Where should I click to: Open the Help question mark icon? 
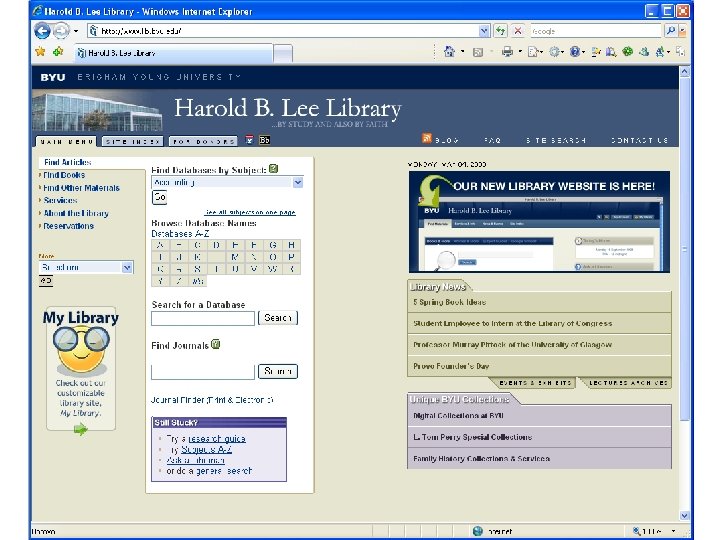click(574, 52)
